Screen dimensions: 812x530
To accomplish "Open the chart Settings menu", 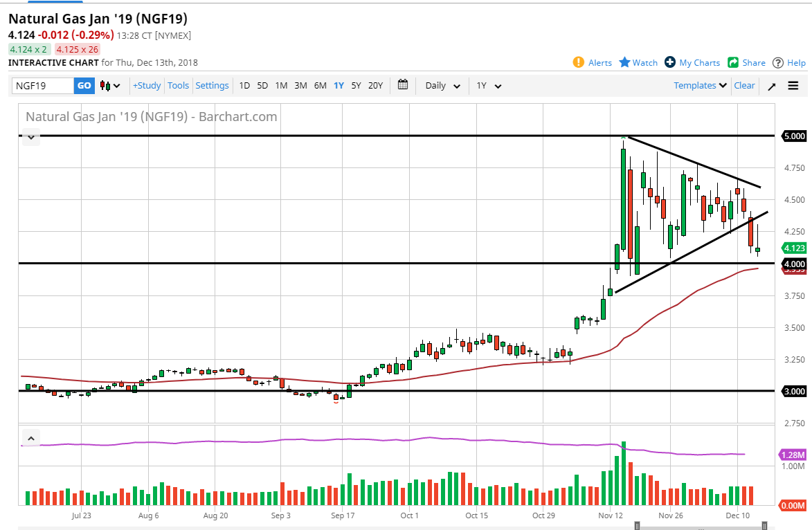I will (x=212, y=86).
